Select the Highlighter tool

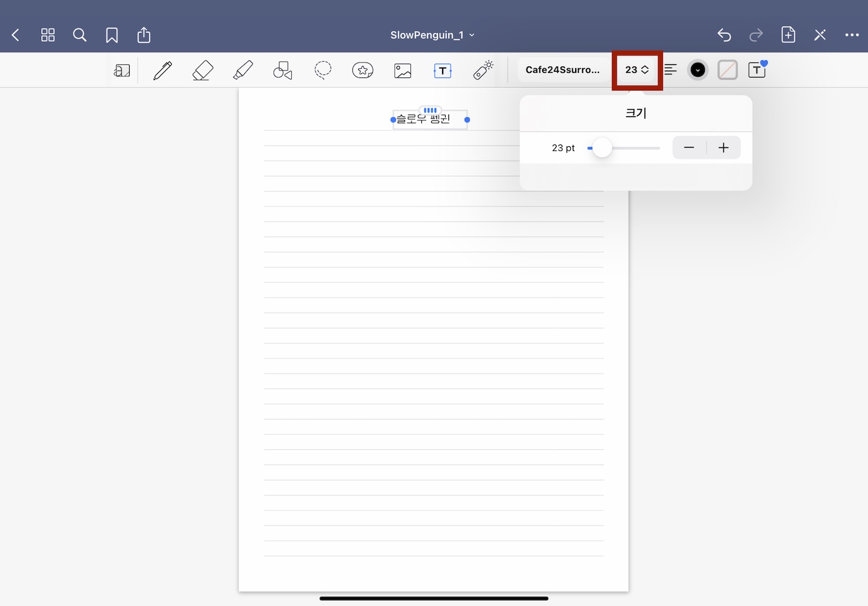(242, 70)
